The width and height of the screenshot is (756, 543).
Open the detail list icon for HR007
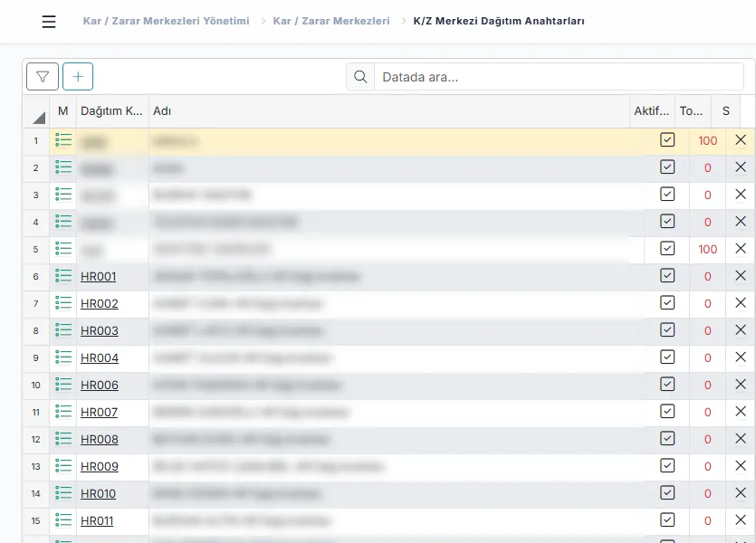click(63, 412)
